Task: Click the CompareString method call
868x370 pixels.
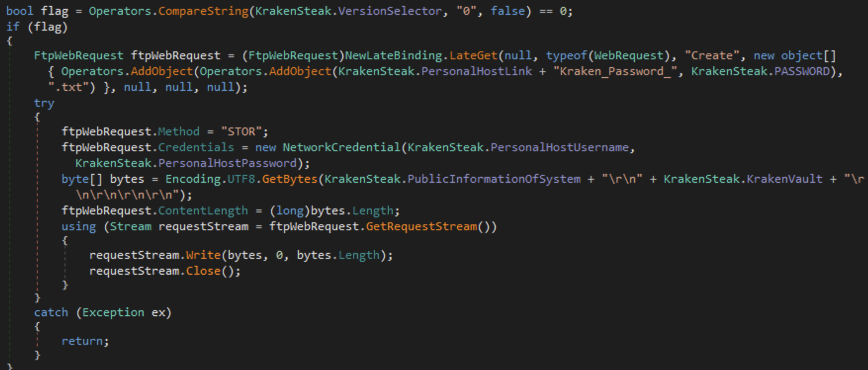Action: pos(203,11)
